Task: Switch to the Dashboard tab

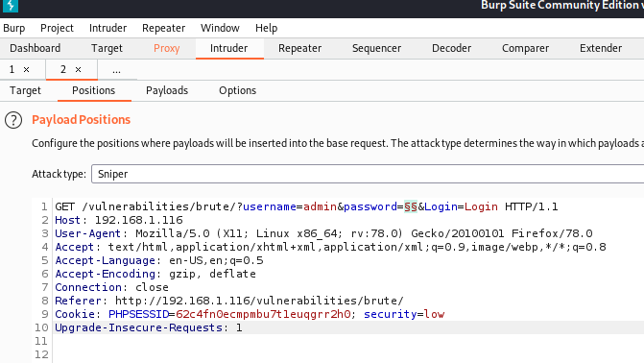Action: tap(35, 48)
